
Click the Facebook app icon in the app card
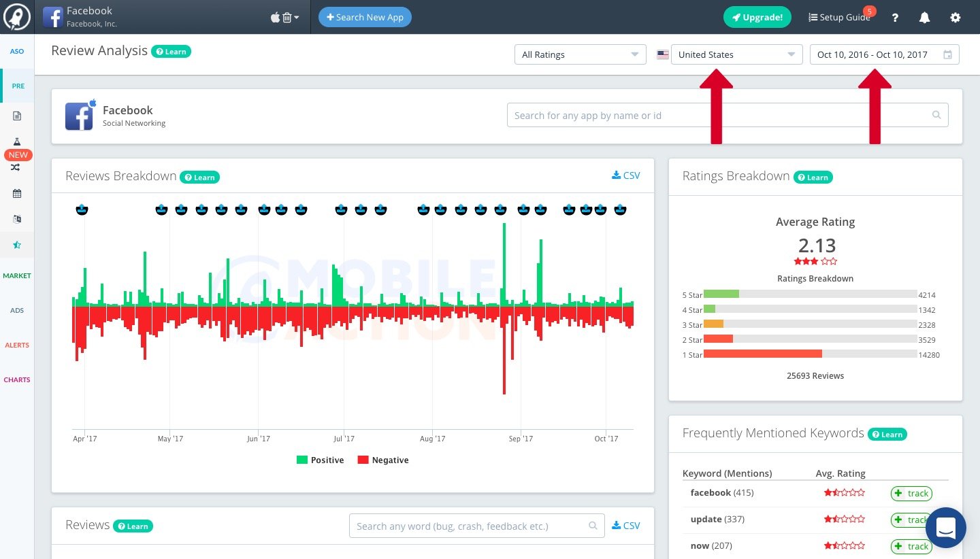point(80,116)
